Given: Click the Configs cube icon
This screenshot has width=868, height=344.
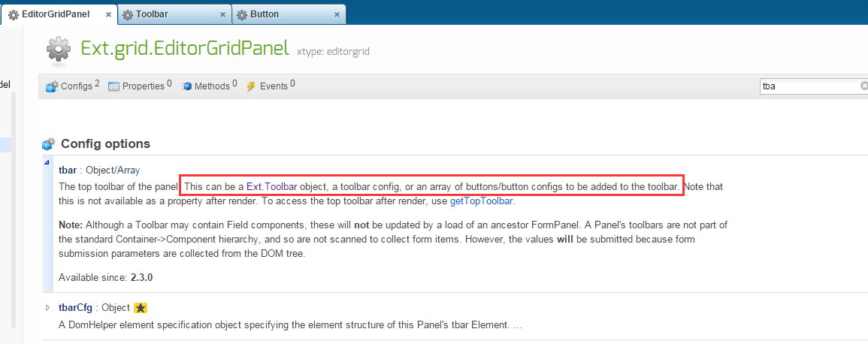Looking at the screenshot, I should click(52, 86).
